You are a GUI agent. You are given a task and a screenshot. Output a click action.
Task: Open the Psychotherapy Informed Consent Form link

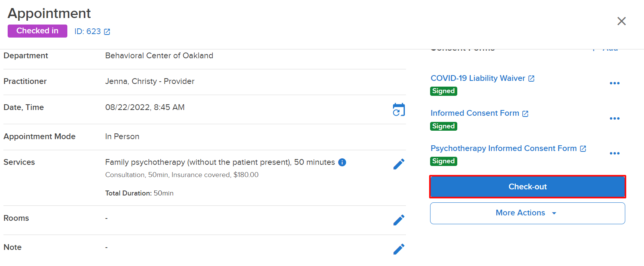click(x=504, y=148)
